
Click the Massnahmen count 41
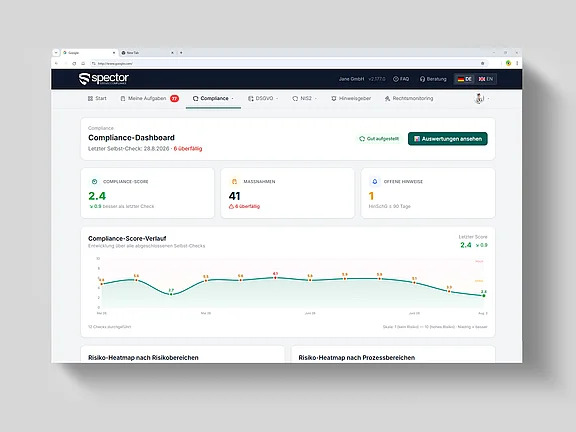pyautogui.click(x=234, y=196)
